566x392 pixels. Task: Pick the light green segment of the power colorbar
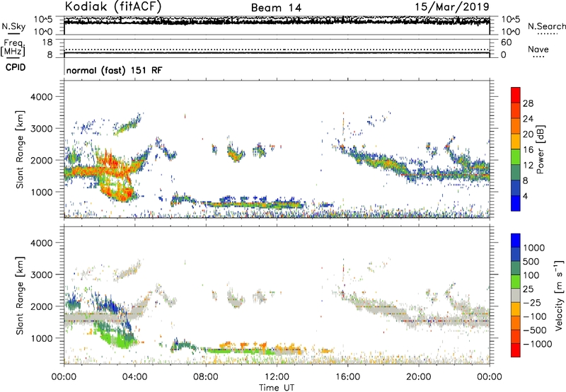click(516, 156)
